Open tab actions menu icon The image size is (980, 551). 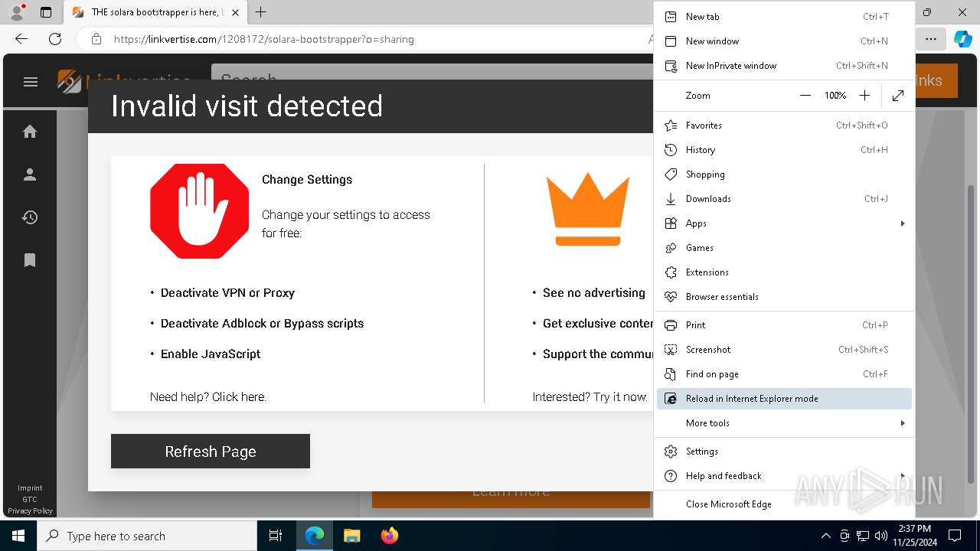46,12
